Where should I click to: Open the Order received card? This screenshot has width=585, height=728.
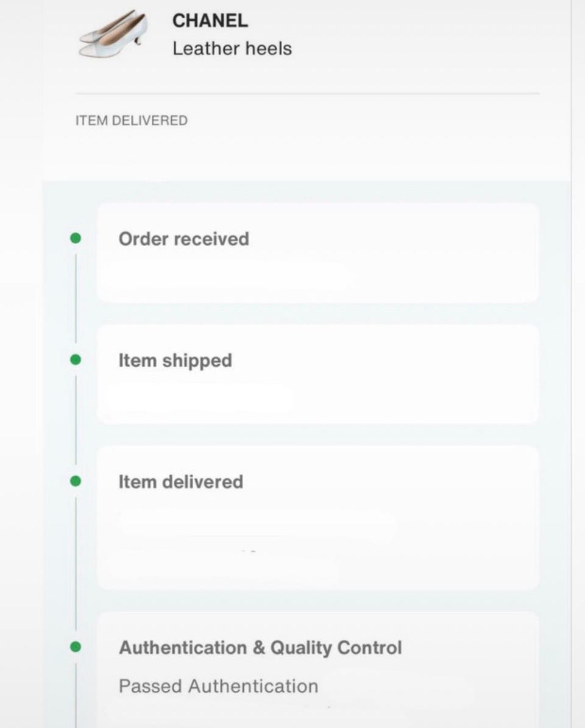click(x=318, y=253)
